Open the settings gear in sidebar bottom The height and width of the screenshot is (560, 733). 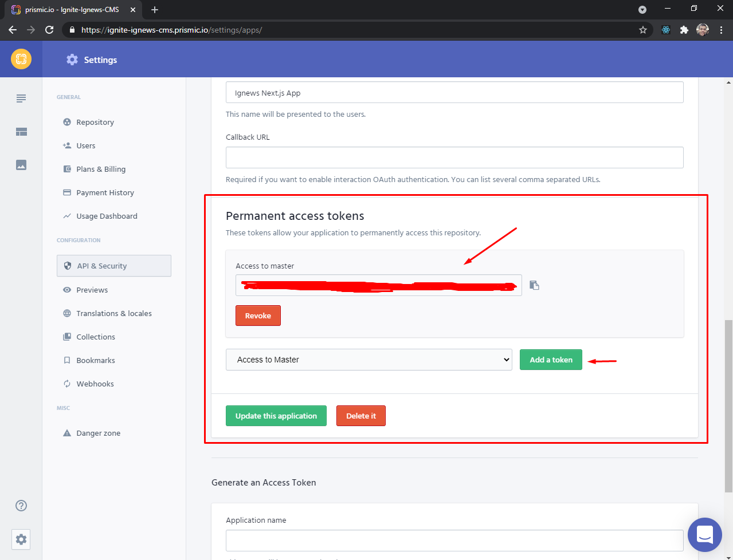[21, 539]
